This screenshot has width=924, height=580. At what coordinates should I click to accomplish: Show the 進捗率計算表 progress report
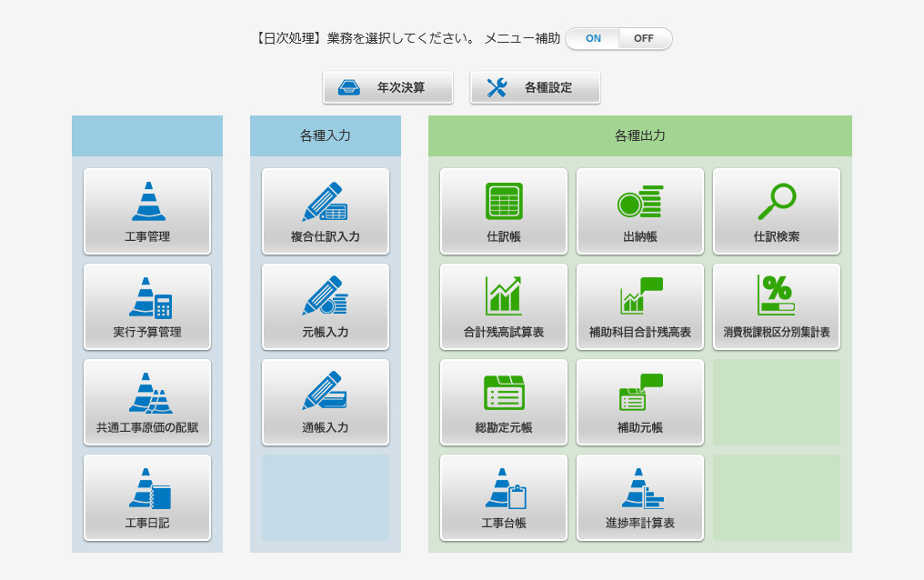pos(640,497)
